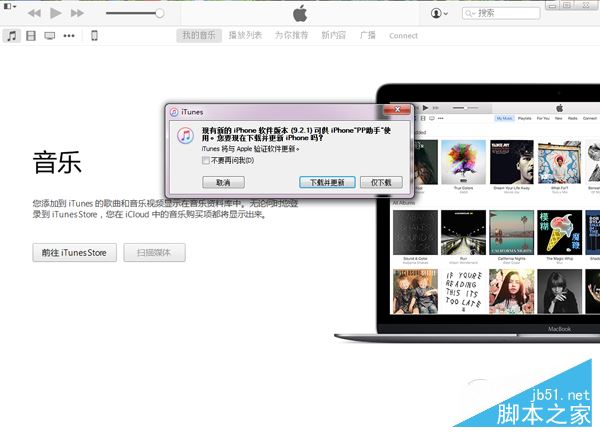Show more media types (three dots)
This screenshot has width=600, height=433.
point(69,36)
